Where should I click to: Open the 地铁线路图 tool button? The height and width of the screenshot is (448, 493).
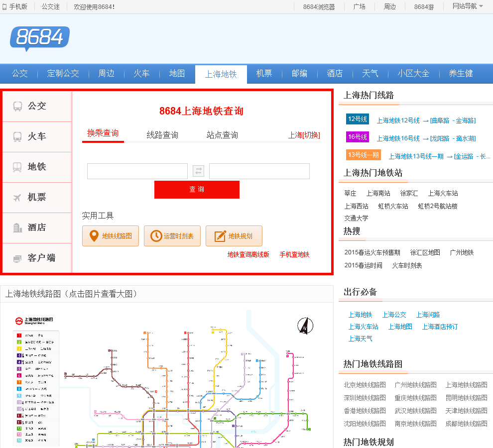[x=111, y=236]
